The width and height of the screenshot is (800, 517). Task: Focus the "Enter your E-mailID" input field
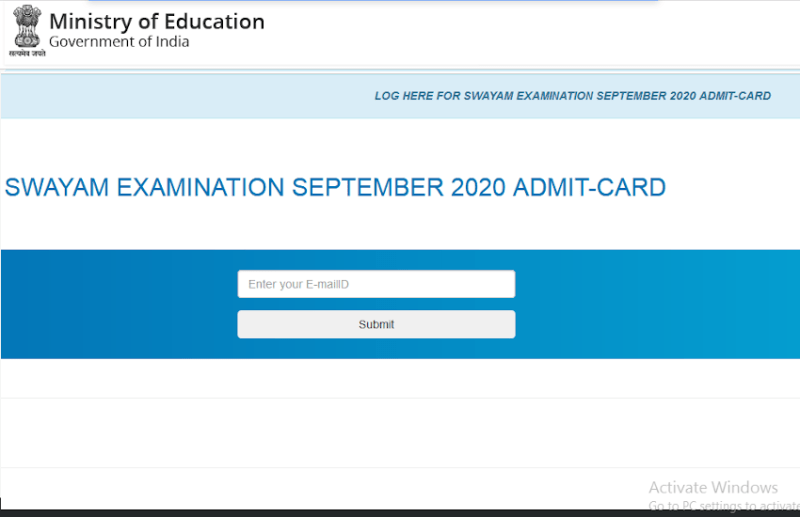pyautogui.click(x=376, y=284)
